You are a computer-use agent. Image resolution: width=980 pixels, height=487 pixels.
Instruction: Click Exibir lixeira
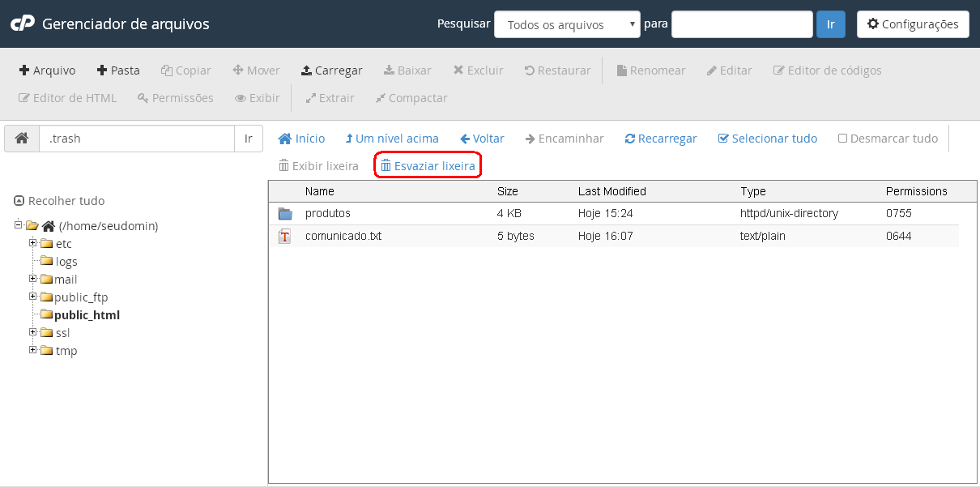(318, 165)
